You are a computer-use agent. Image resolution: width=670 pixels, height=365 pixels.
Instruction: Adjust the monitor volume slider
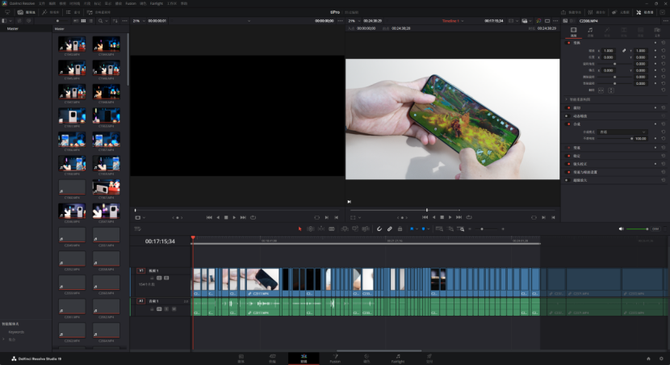[637, 229]
